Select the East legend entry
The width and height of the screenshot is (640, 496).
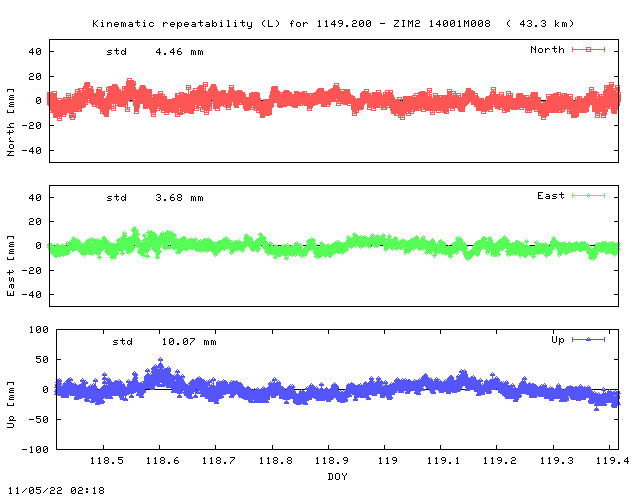click(571, 196)
